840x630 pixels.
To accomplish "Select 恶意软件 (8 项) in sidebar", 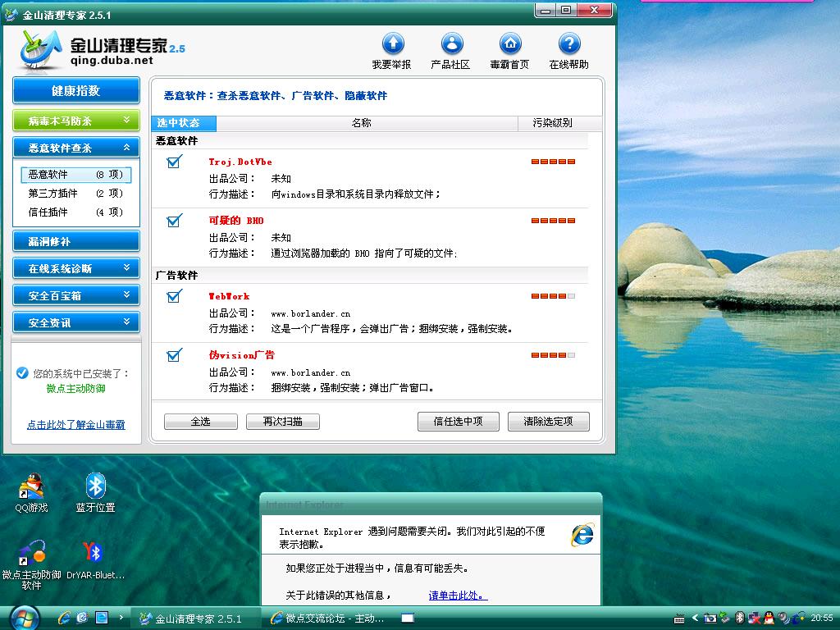I will (x=76, y=174).
